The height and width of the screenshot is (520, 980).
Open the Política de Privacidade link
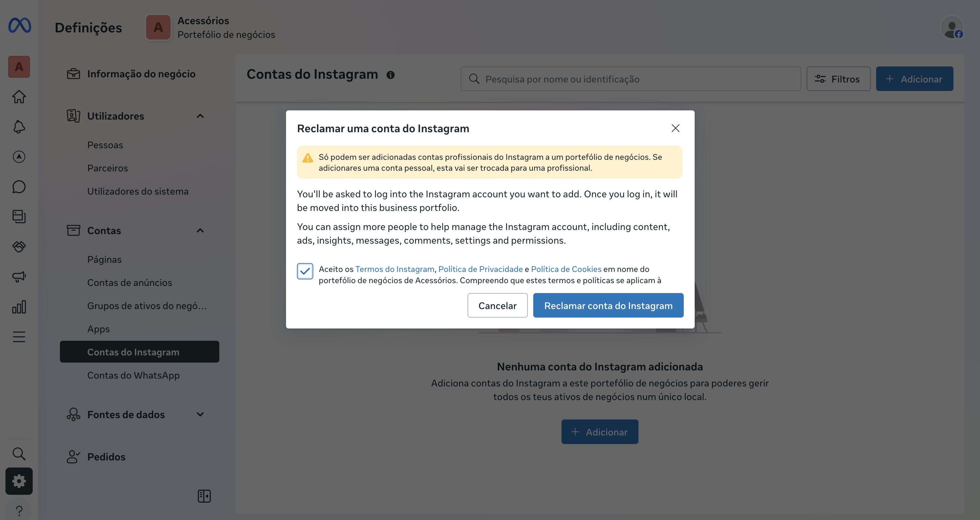pyautogui.click(x=480, y=269)
